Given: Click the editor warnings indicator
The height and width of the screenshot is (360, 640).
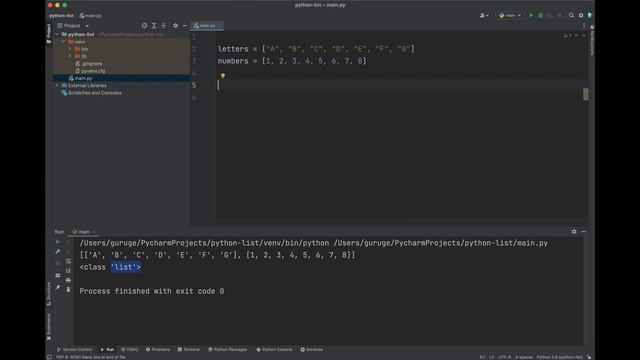Looking at the screenshot, I should tap(567, 36).
